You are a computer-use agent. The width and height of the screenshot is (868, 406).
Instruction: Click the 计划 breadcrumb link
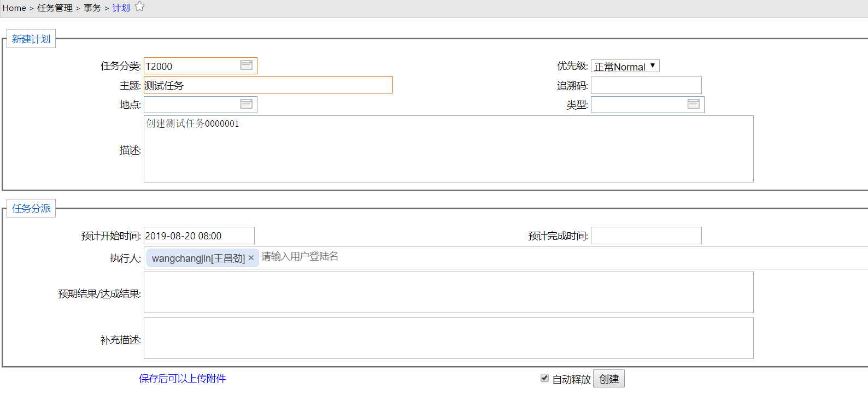click(x=121, y=8)
